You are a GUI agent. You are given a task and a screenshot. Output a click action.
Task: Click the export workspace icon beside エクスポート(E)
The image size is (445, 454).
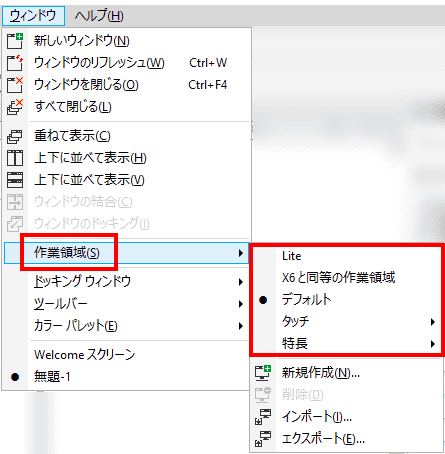[263, 439]
